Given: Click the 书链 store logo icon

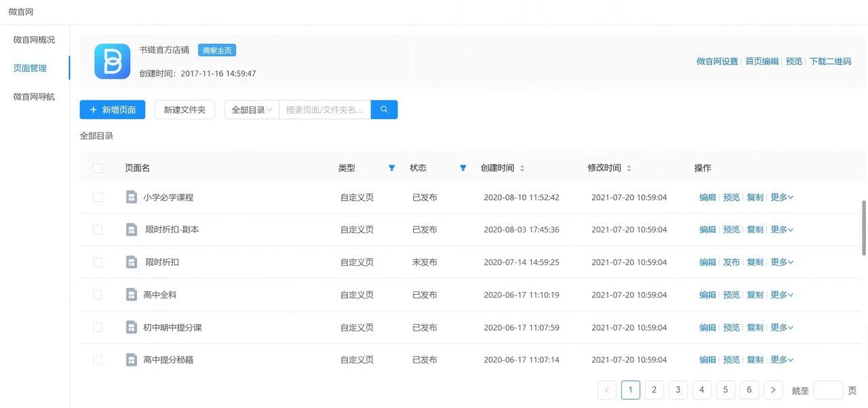Looking at the screenshot, I should point(113,62).
